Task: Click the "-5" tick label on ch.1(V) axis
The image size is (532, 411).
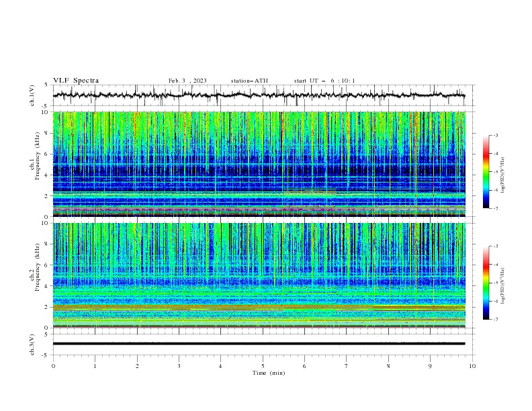Action: (x=46, y=106)
